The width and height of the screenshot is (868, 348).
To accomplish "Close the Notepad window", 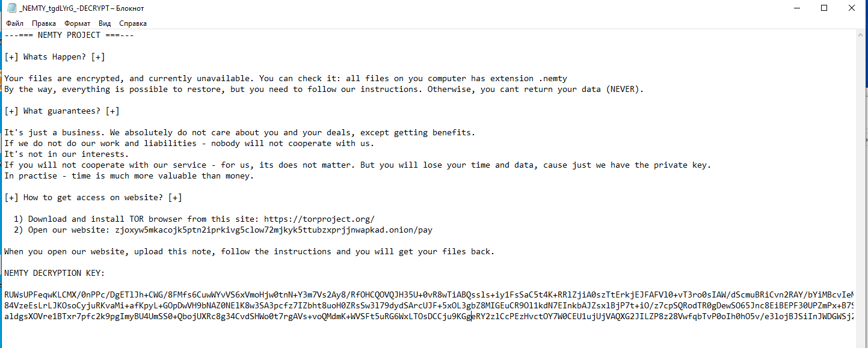I will click(x=852, y=8).
